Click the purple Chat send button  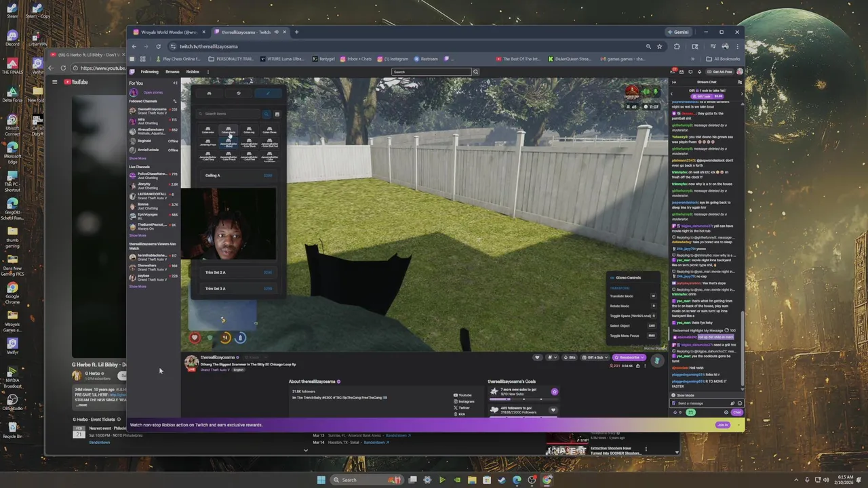coord(737,412)
